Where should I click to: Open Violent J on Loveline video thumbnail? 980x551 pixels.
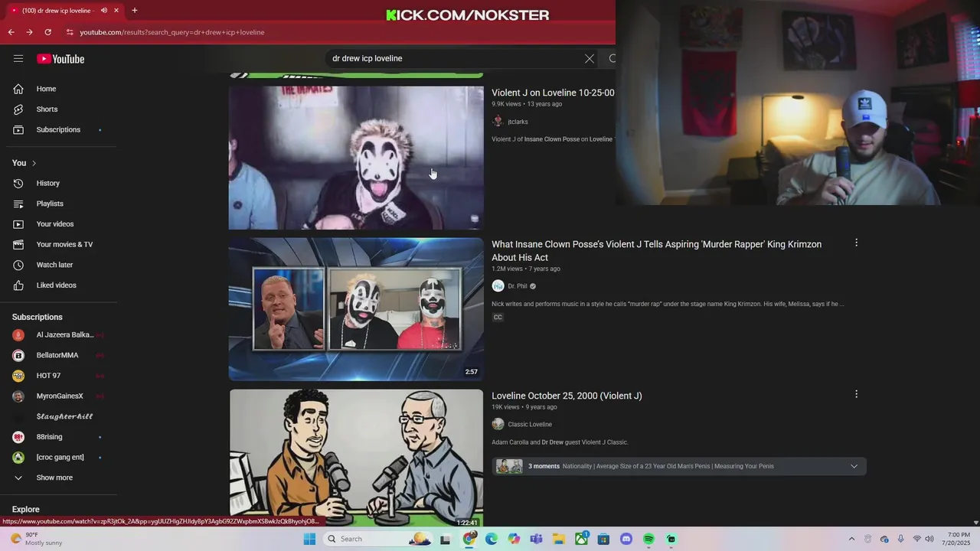356,158
